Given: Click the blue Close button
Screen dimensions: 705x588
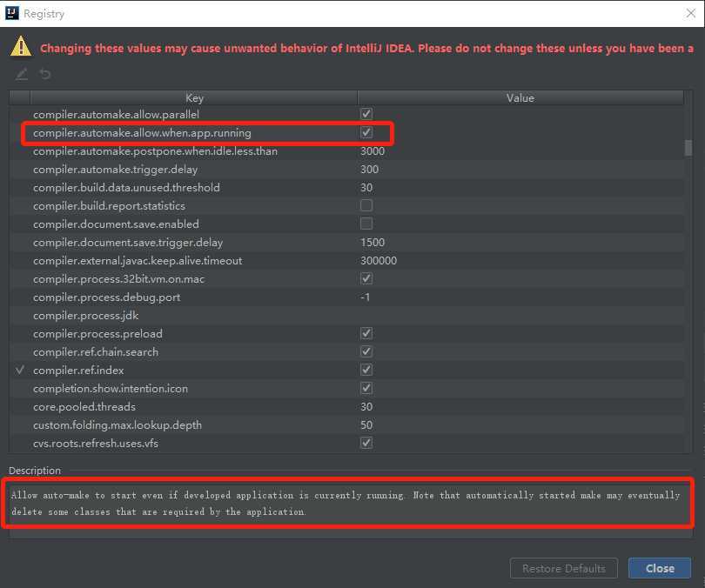Looking at the screenshot, I should coord(660,568).
